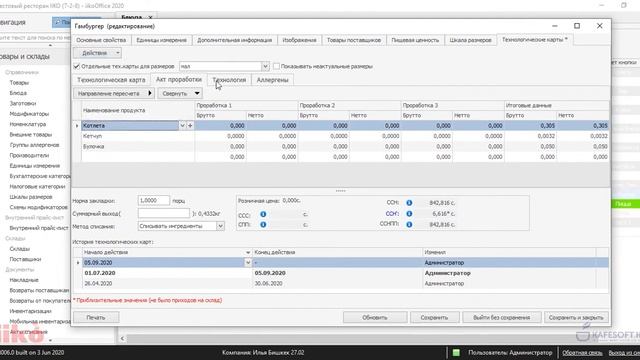Open the Товары поставщиков tab
Screen dimensions: 640x360
(x=354, y=40)
